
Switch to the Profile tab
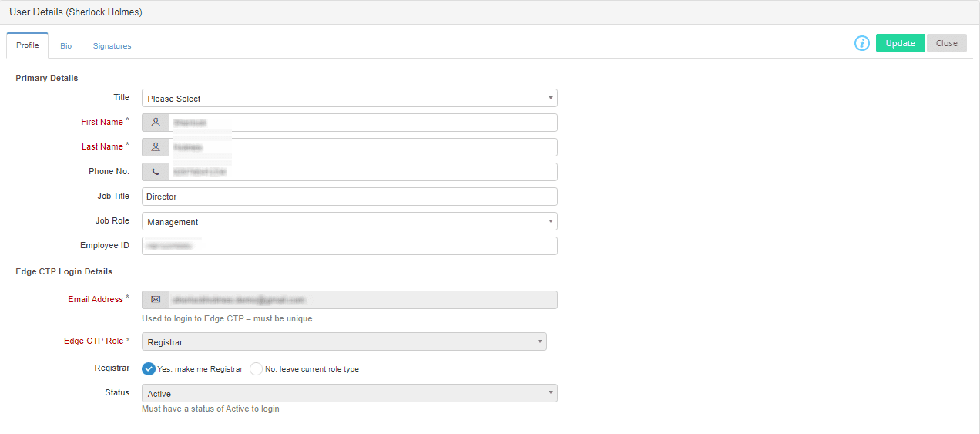coord(28,45)
